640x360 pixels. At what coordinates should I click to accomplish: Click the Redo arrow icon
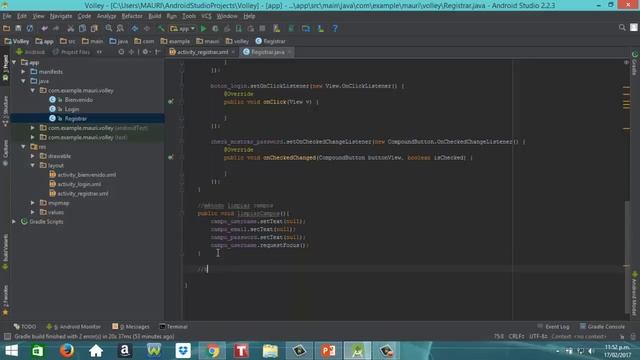pos(56,29)
